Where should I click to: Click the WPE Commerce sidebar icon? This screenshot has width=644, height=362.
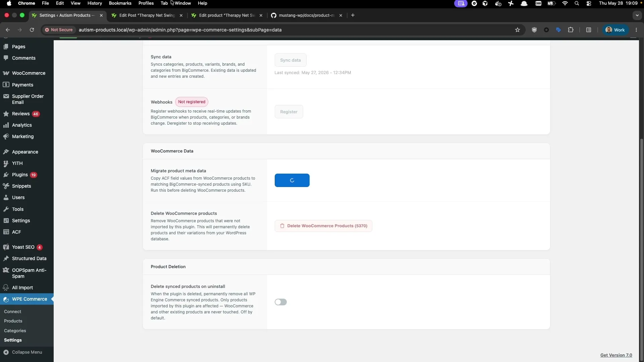[6, 299]
